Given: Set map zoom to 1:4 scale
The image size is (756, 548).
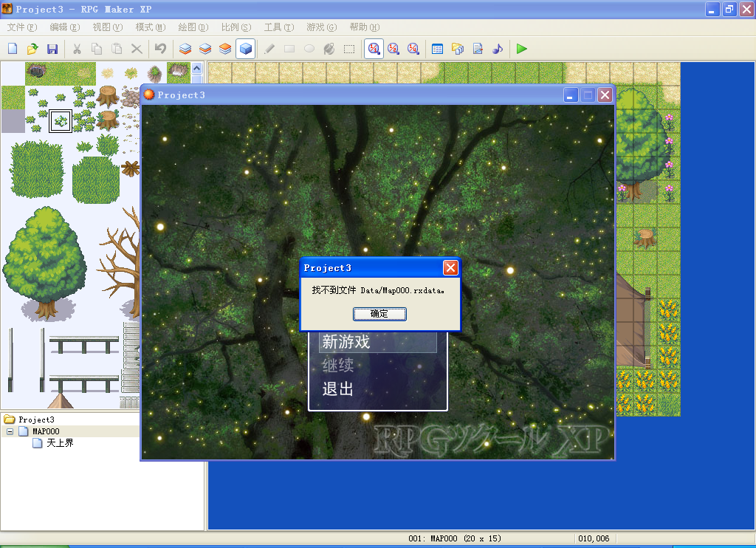Looking at the screenshot, I should click(413, 49).
